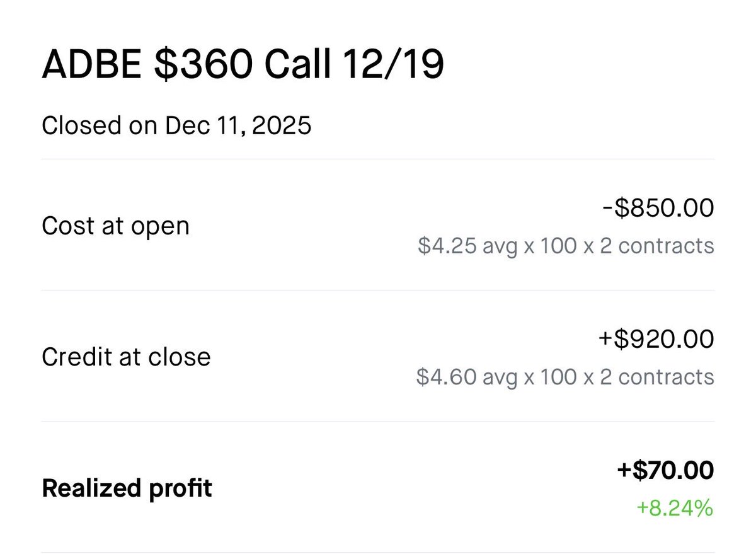This screenshot has width=756, height=554.
Task: Tap the Cost at open label
Action: [115, 226]
